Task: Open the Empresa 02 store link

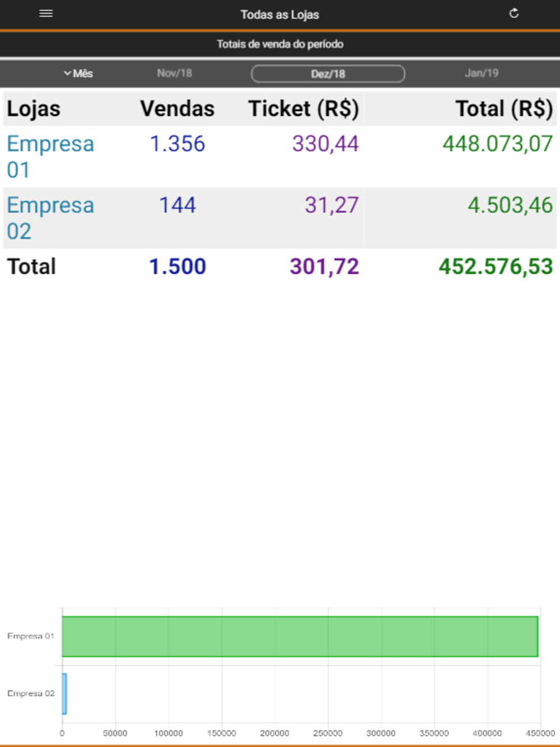Action: click(50, 218)
